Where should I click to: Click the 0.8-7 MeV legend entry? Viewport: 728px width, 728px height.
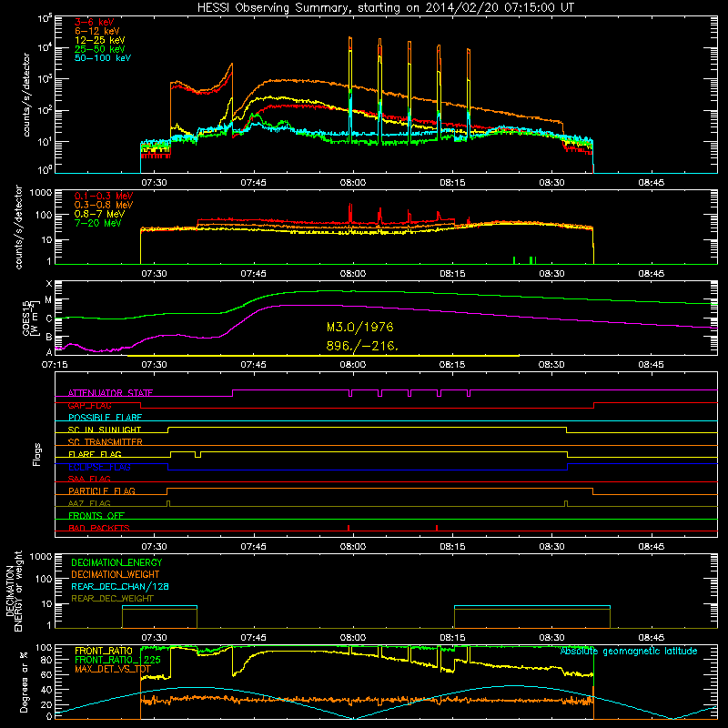pos(99,214)
